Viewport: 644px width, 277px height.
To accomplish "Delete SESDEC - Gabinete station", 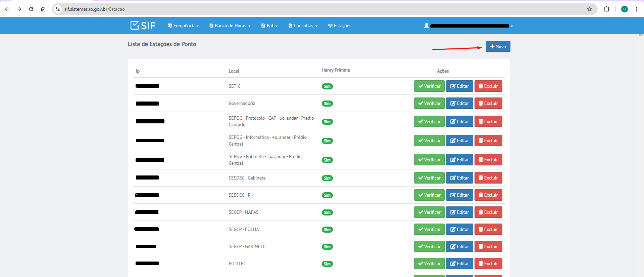I will click(488, 178).
